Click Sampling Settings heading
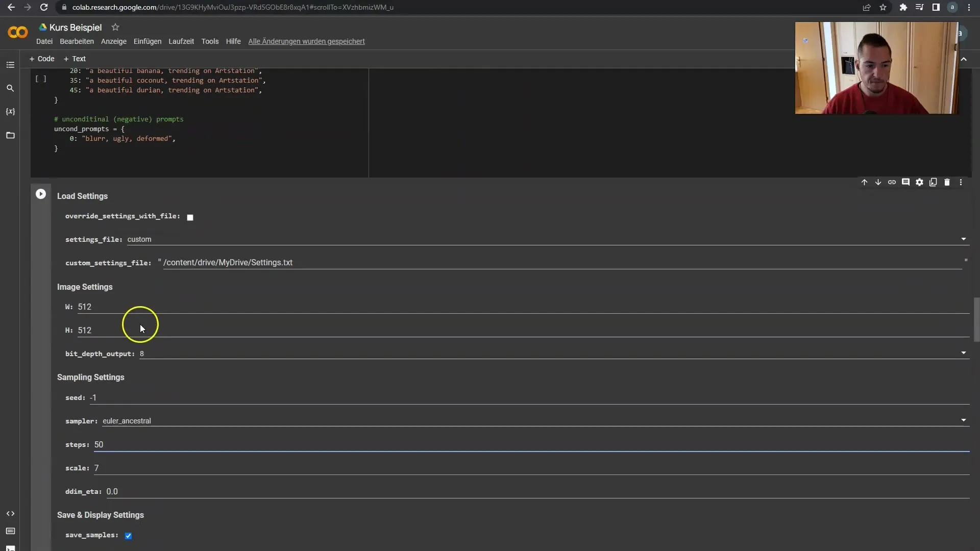This screenshot has height=551, width=980. pyautogui.click(x=91, y=377)
